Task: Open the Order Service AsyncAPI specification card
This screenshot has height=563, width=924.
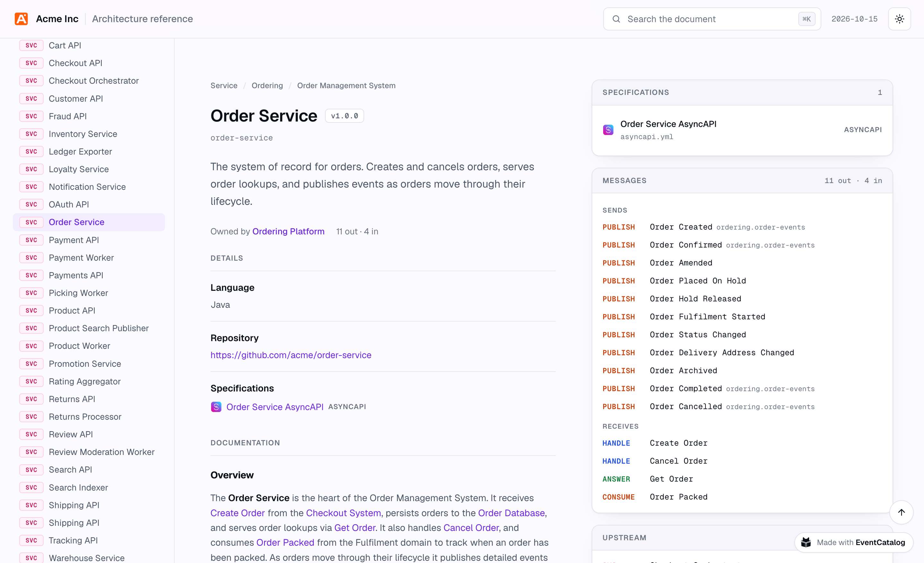Action: [x=742, y=130]
